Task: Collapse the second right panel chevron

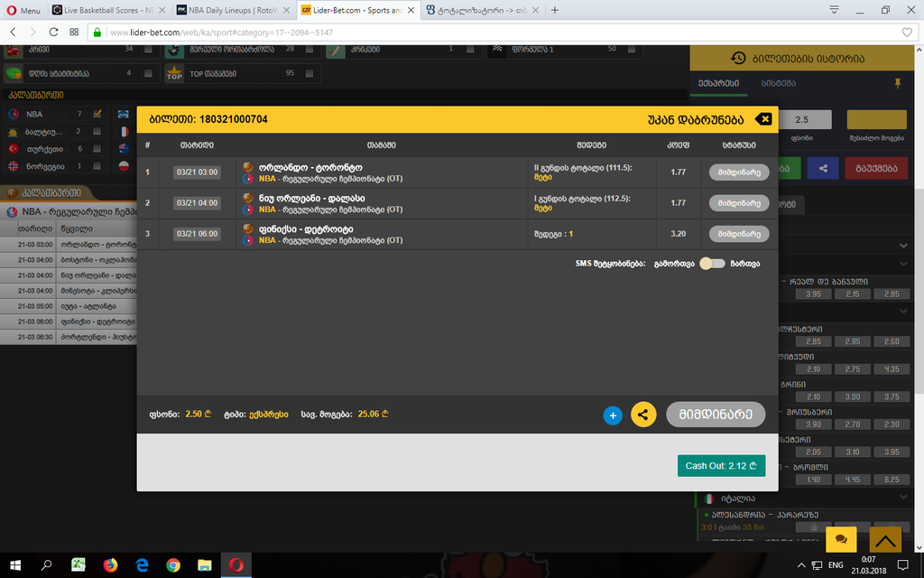Action: (903, 264)
